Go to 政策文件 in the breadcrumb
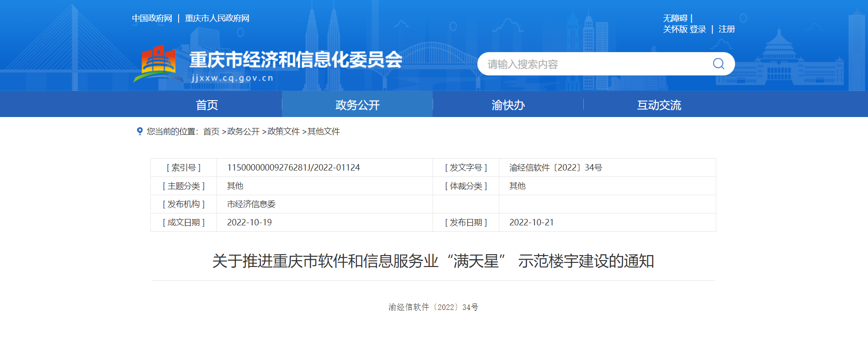 (x=283, y=132)
